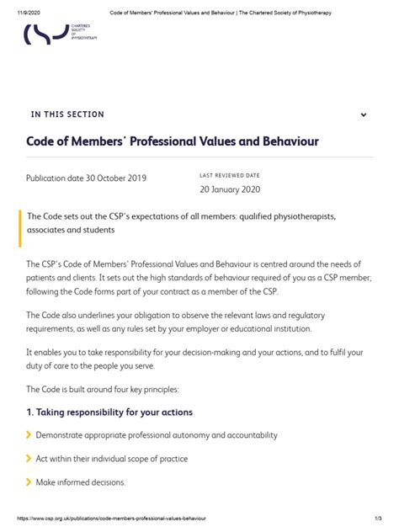Click the chevron bullet beside Act within their individual scope
399x532 pixels.
[29, 459]
